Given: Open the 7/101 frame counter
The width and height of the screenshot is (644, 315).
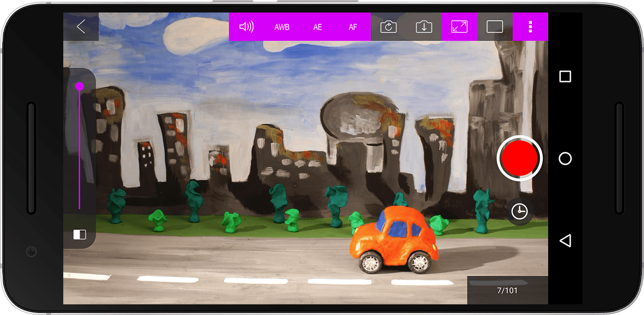Looking at the screenshot, I should (x=507, y=291).
